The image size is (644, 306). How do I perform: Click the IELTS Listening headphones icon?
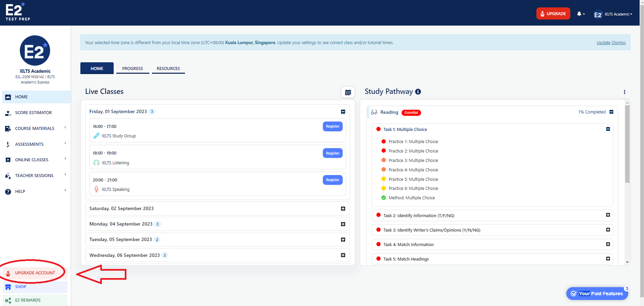click(96, 163)
